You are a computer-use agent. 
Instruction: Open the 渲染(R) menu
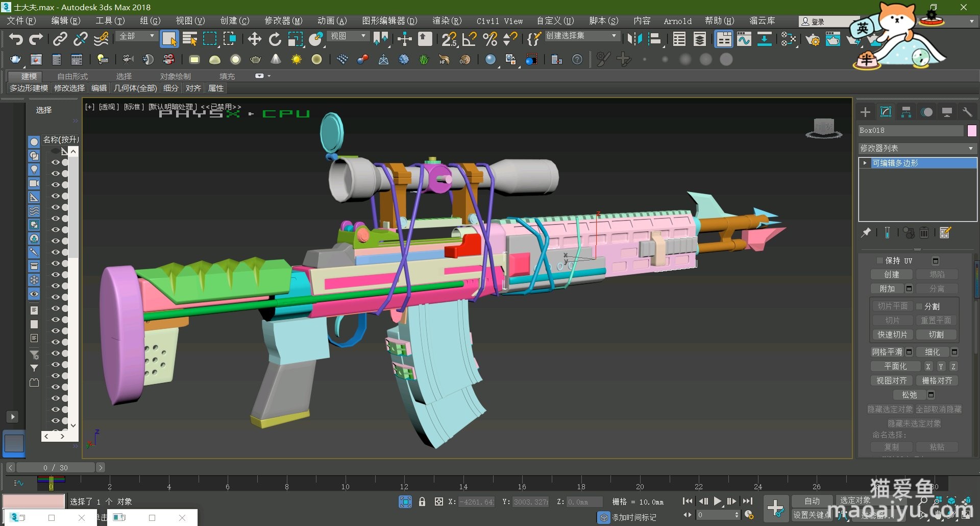click(446, 21)
